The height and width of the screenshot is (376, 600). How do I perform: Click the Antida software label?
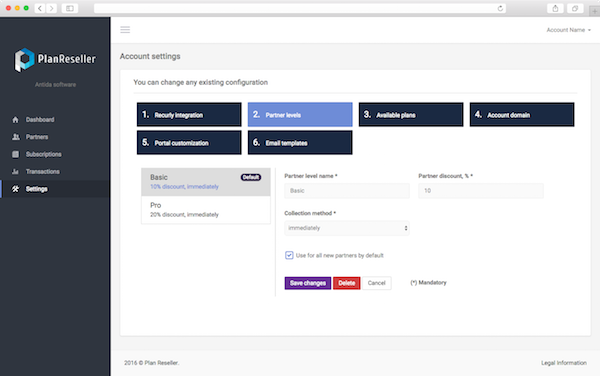click(x=55, y=85)
